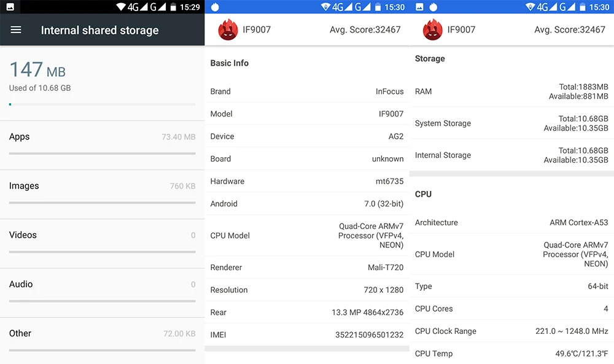The height and width of the screenshot is (364, 614).
Task: Tap AnTuTu notification icon on Storage CPU status bar
Action: 433,7
